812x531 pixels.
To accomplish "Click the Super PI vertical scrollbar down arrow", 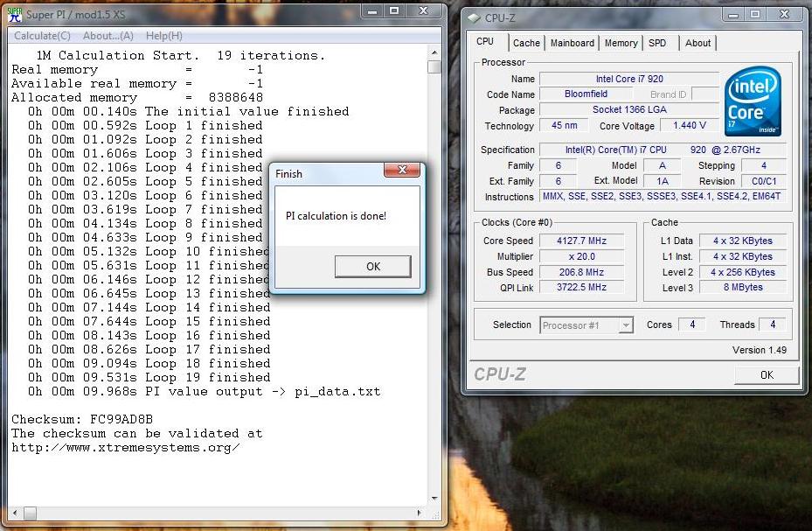I will (x=434, y=499).
